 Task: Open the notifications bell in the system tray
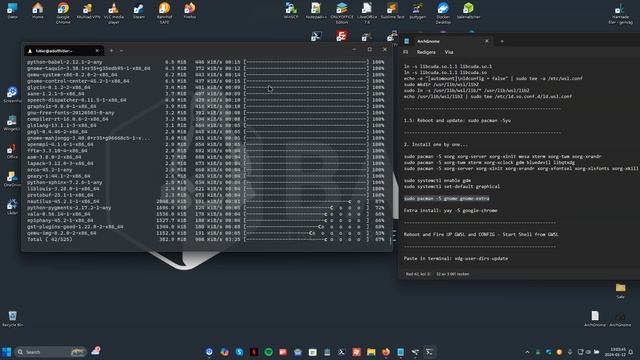tap(631, 352)
